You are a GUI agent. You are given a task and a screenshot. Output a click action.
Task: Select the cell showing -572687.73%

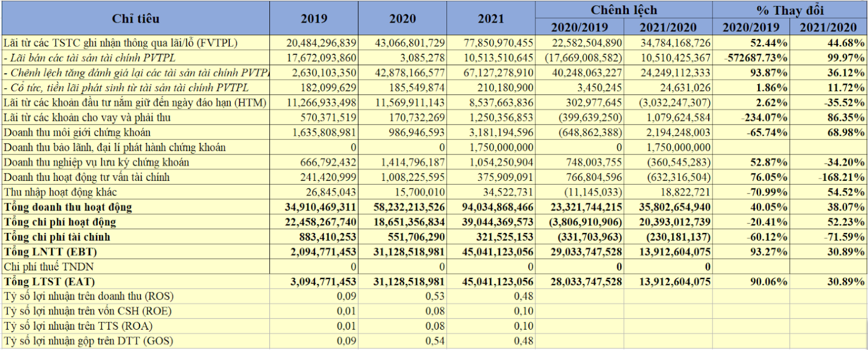pyautogui.click(x=751, y=58)
